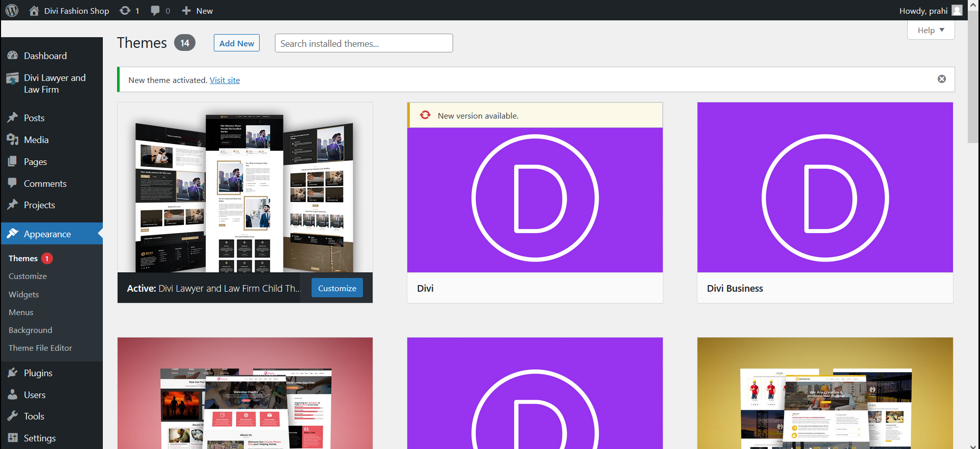Screen dimensions: 980x449
Task: Open the updates refresh icon in admin bar
Action: tap(125, 11)
